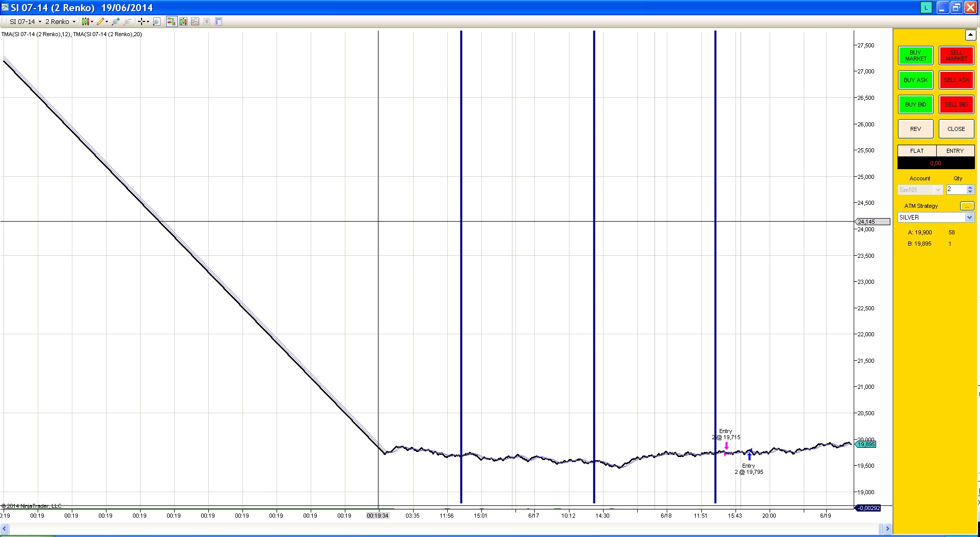Increase the Qty with up spinner
The image size is (980, 537).
[x=970, y=187]
